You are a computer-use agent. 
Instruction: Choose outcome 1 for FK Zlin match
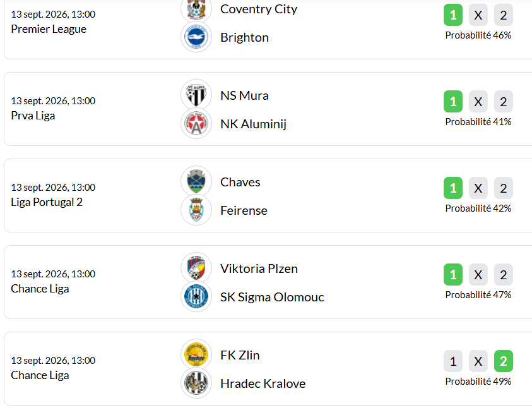[x=453, y=361]
